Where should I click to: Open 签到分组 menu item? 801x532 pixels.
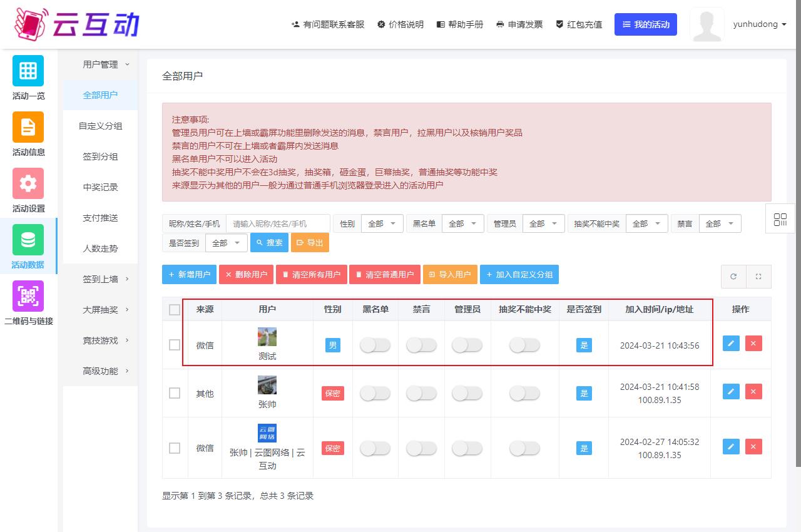click(100, 156)
